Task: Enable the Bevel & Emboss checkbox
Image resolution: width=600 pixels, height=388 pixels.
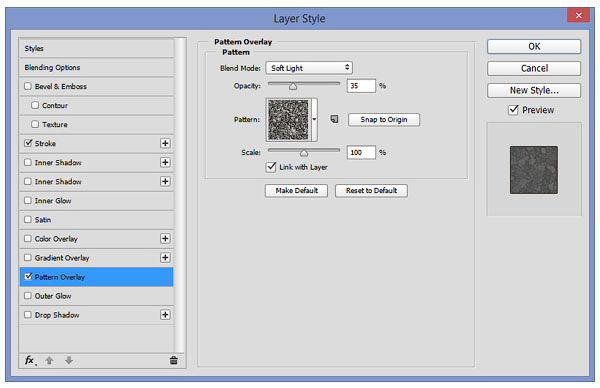Action: (28, 86)
